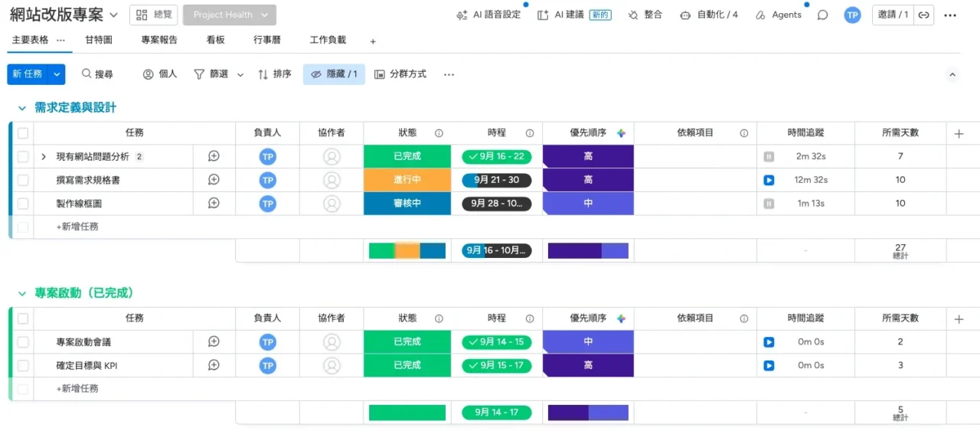This screenshot has height=431, width=980.
Task: Open more toolbar options next to 分群方式
Action: click(449, 74)
